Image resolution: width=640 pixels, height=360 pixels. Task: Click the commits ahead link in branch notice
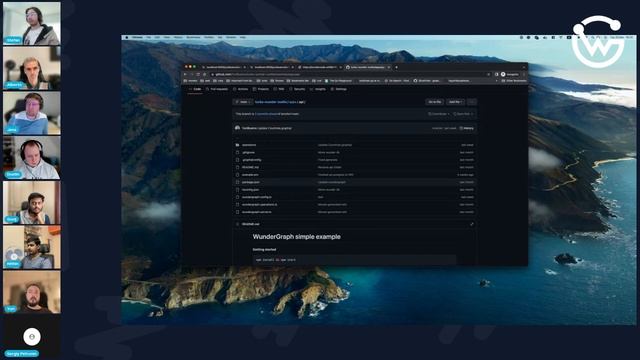pos(266,114)
